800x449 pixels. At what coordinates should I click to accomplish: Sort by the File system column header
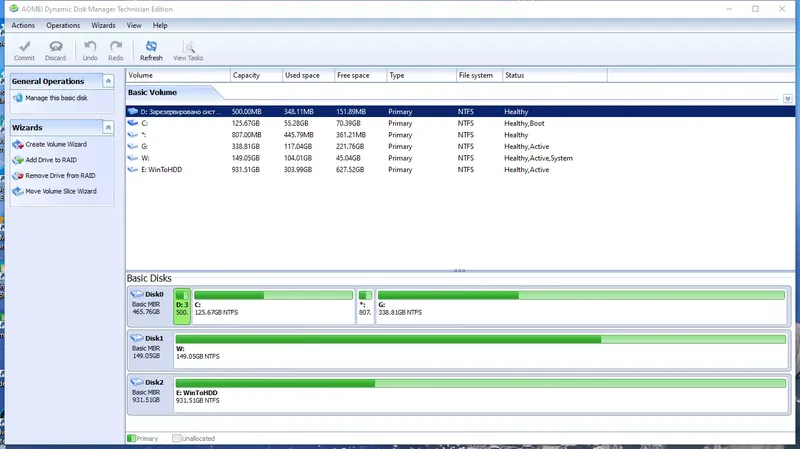(480, 76)
